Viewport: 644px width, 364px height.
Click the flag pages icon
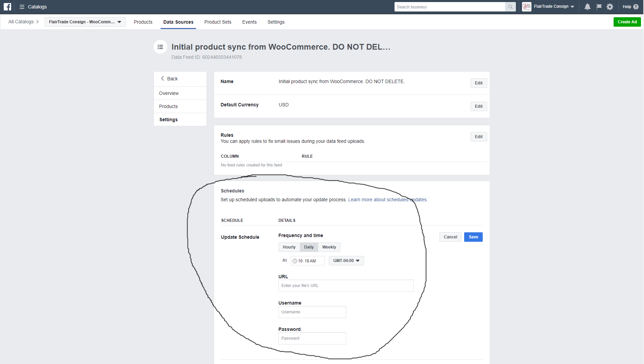[599, 7]
